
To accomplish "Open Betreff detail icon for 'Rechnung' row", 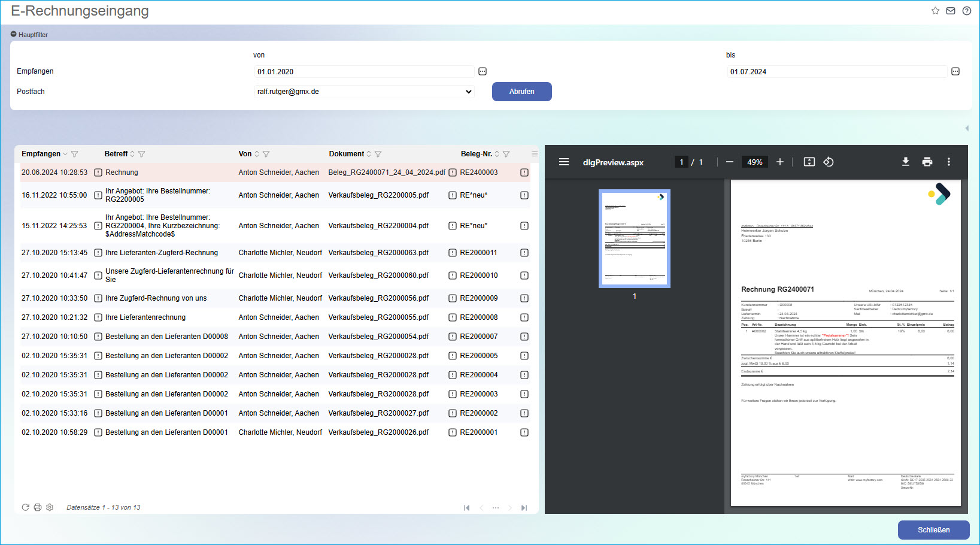I will (x=98, y=172).
